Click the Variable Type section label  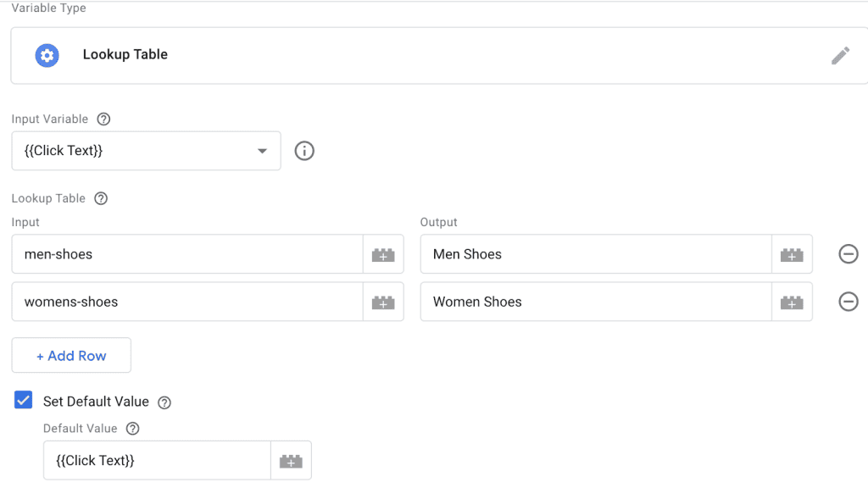tap(48, 8)
